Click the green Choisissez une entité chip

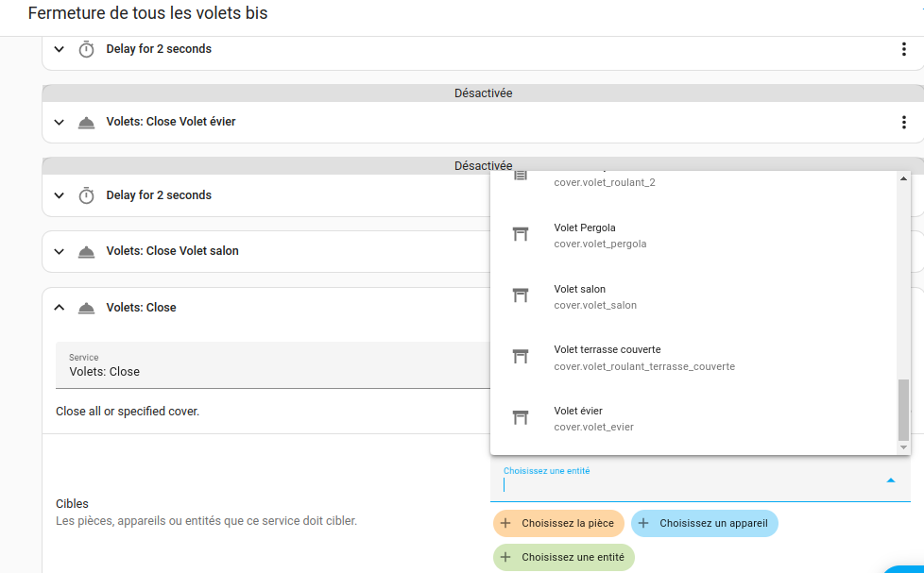pos(563,557)
